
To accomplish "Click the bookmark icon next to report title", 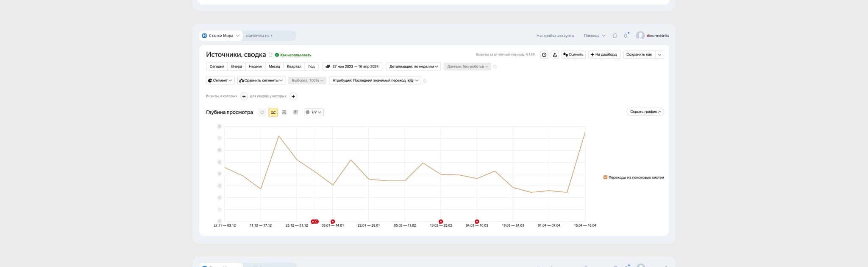I will pos(270,55).
